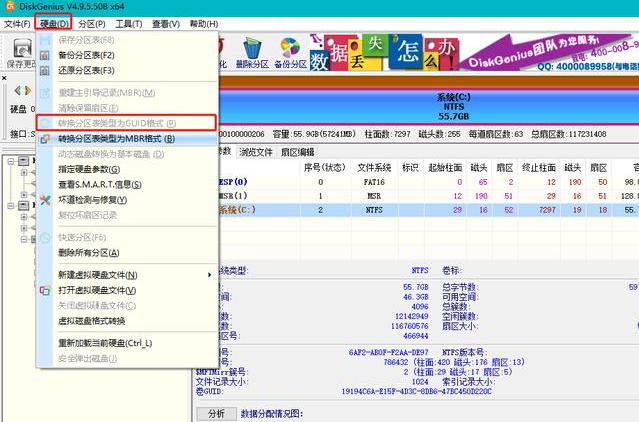Switch to the 浏览文件 tab

click(256, 152)
